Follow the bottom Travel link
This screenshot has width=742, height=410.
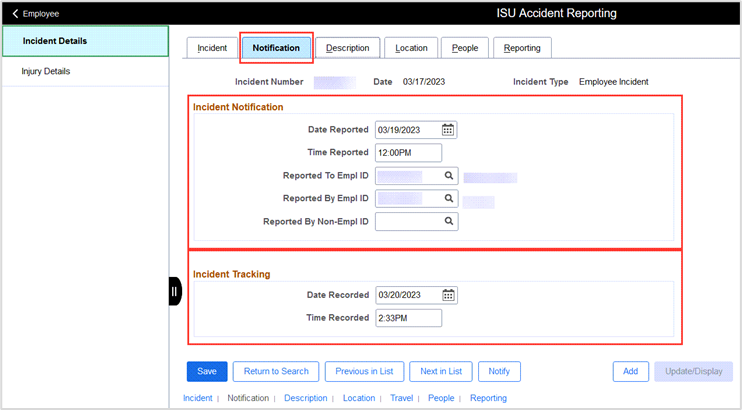click(401, 398)
